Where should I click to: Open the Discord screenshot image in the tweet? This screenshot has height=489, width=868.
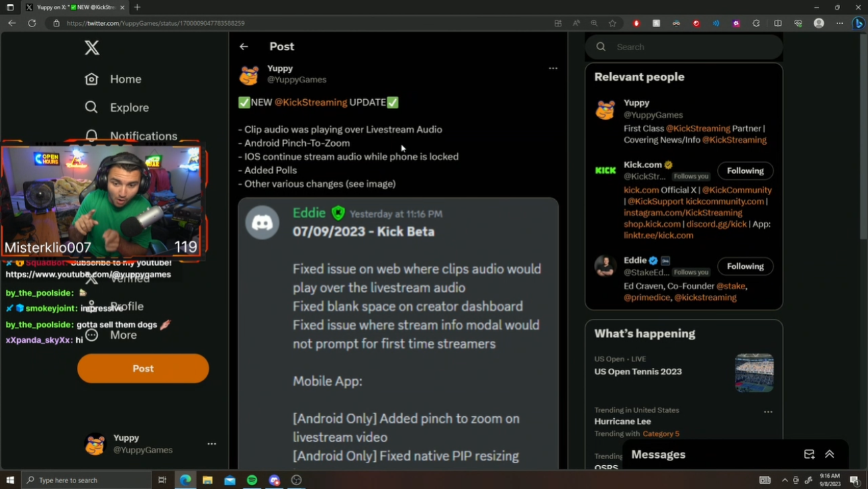[x=399, y=333]
